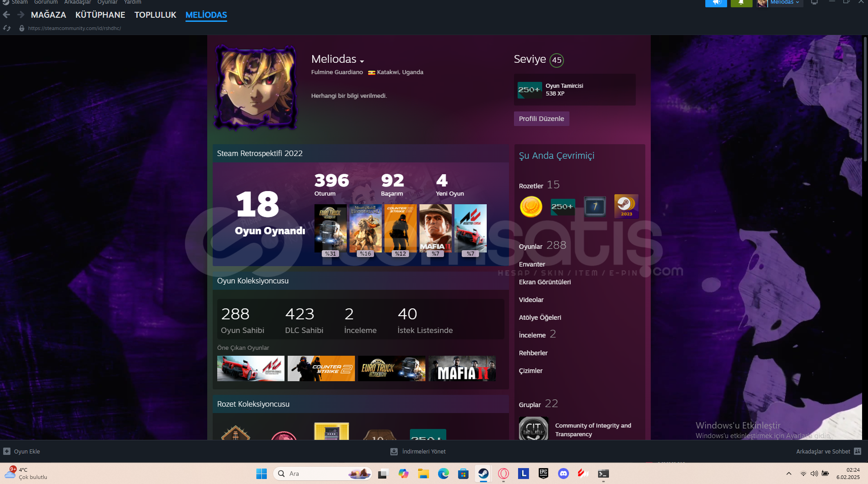Open Community of Integrity and Transparency group
Screen dimensions: 868x484
tap(593, 430)
